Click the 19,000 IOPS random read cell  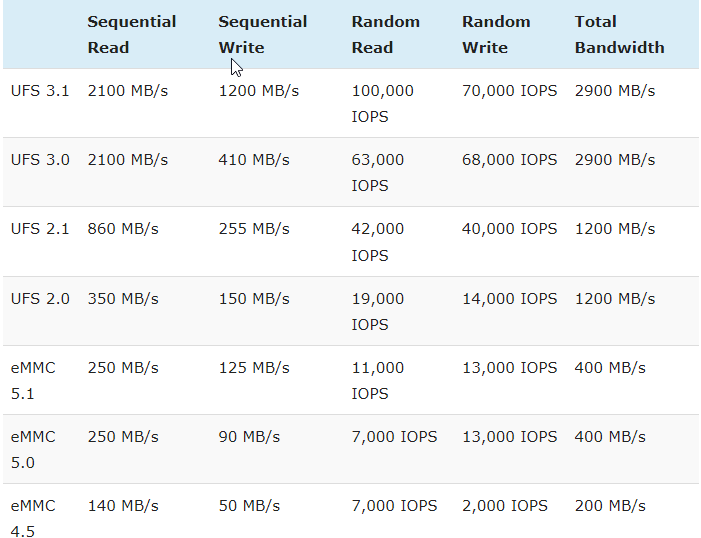[x=378, y=311]
